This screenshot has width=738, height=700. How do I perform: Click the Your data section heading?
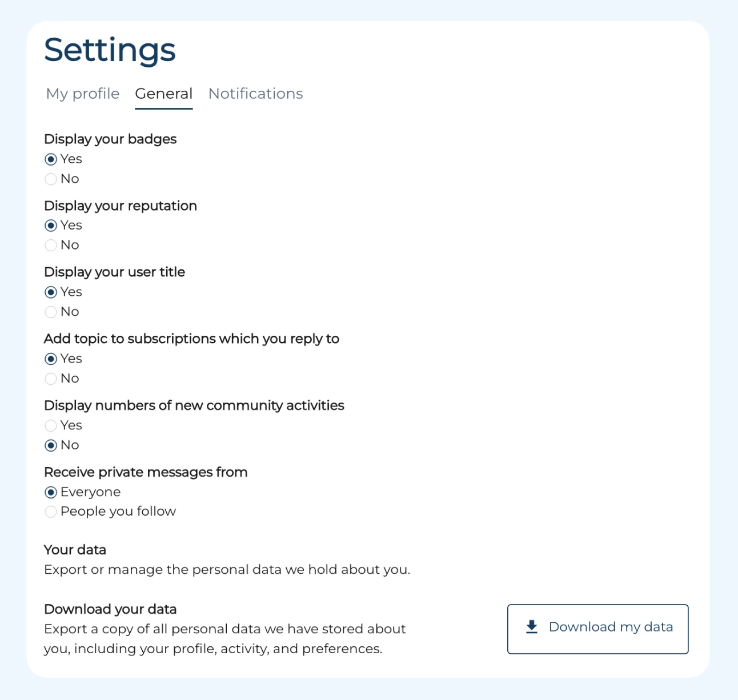click(75, 550)
